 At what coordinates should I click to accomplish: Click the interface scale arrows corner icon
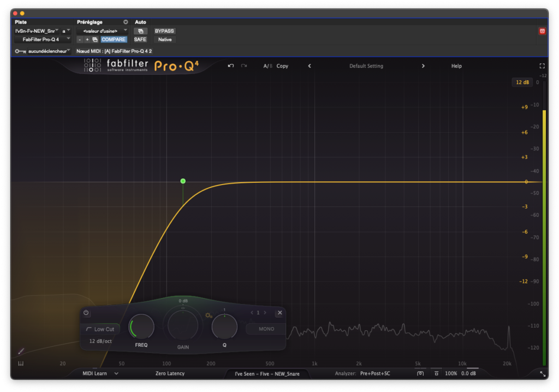point(543,374)
